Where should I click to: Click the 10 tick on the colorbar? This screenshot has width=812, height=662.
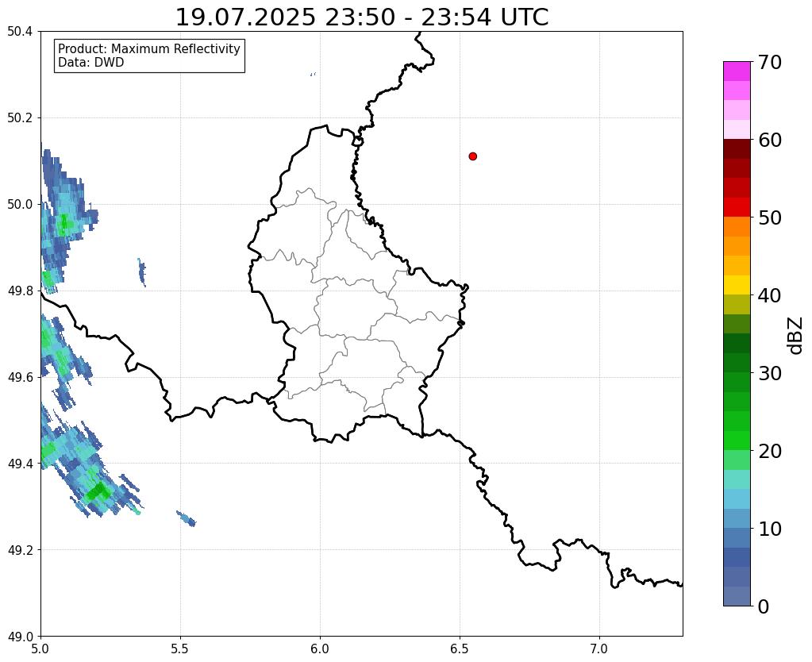pos(770,529)
